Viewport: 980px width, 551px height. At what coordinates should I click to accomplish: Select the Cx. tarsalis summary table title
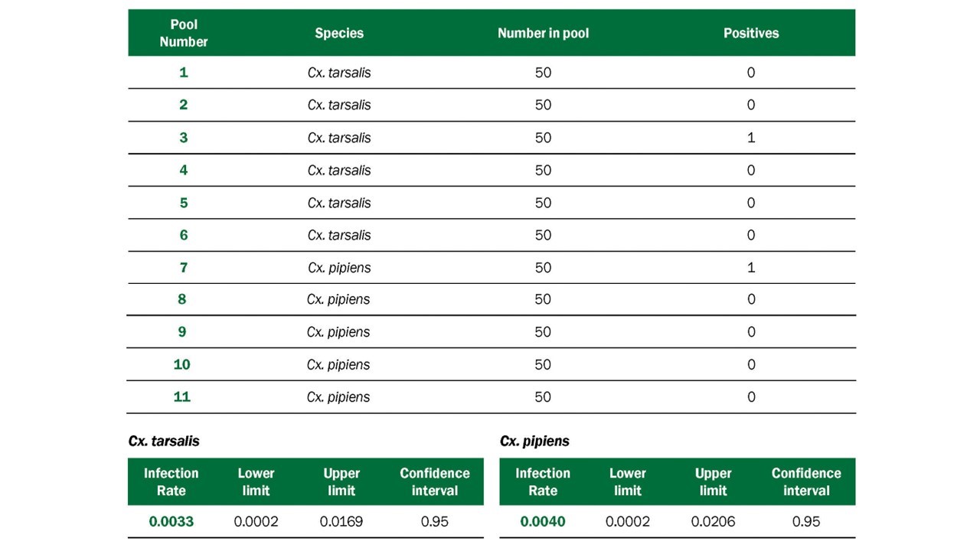tap(164, 441)
